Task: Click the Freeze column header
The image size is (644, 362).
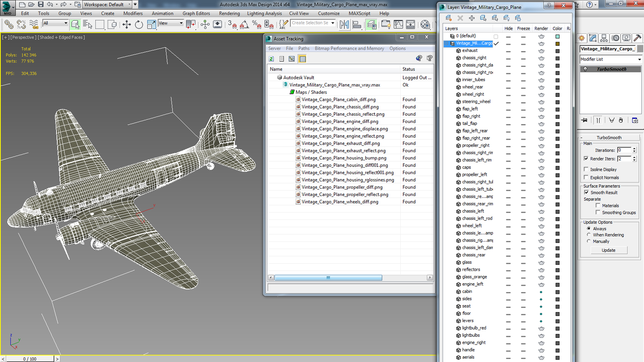Action: [x=523, y=28]
